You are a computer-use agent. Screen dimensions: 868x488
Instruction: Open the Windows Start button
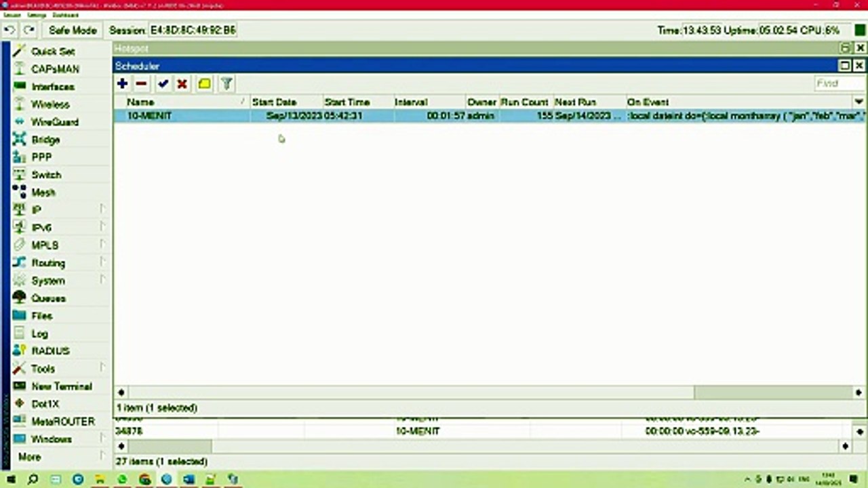[x=10, y=479]
